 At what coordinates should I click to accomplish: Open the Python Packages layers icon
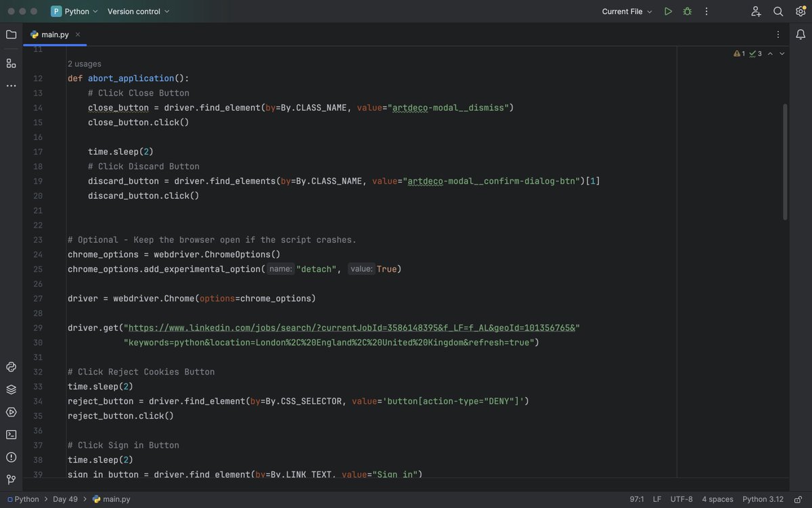tap(11, 389)
